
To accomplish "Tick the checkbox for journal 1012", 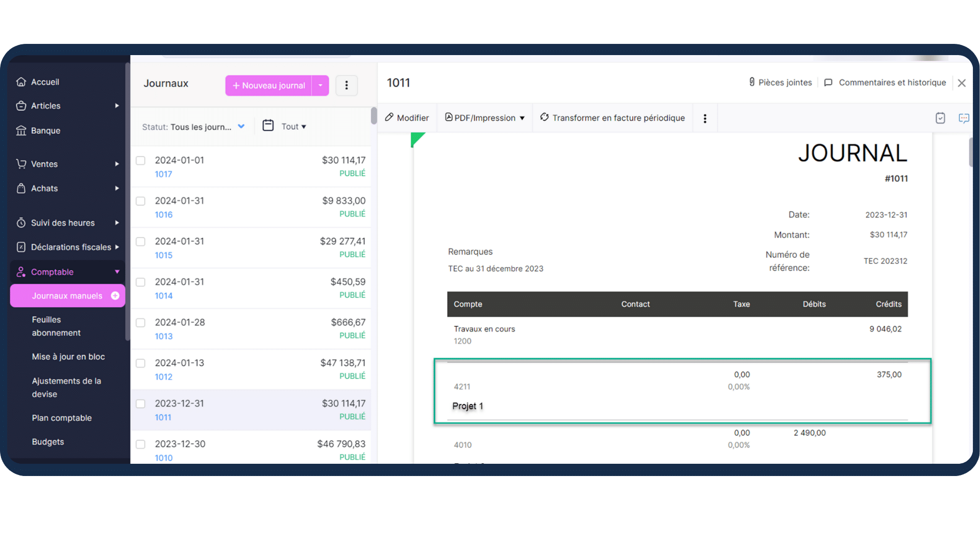I will (140, 363).
